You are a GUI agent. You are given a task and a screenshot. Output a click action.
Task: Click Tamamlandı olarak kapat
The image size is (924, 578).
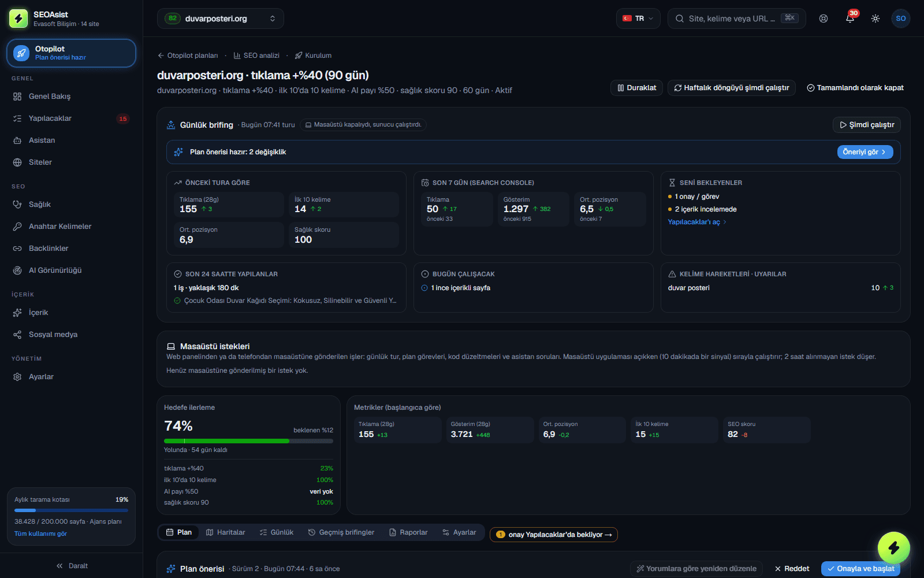pyautogui.click(x=855, y=88)
